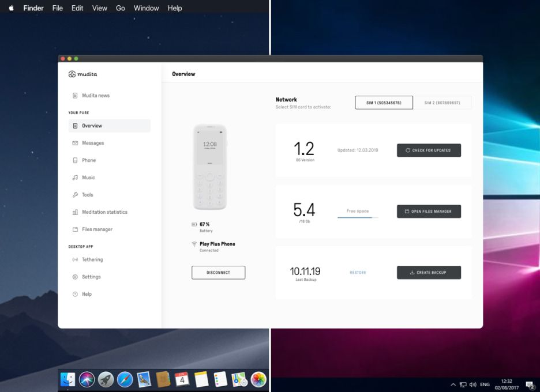This screenshot has height=392, width=540.
Task: Click Create Backup button
Action: pos(429,273)
